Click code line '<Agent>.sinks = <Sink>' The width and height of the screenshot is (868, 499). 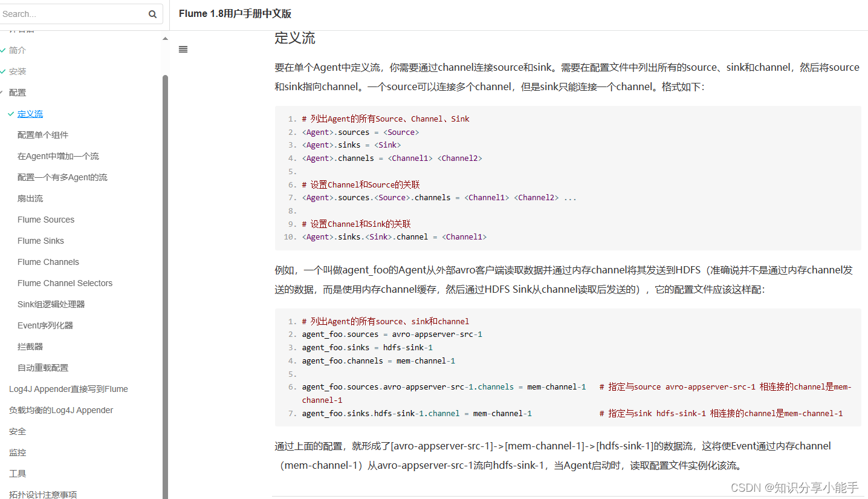(x=351, y=145)
